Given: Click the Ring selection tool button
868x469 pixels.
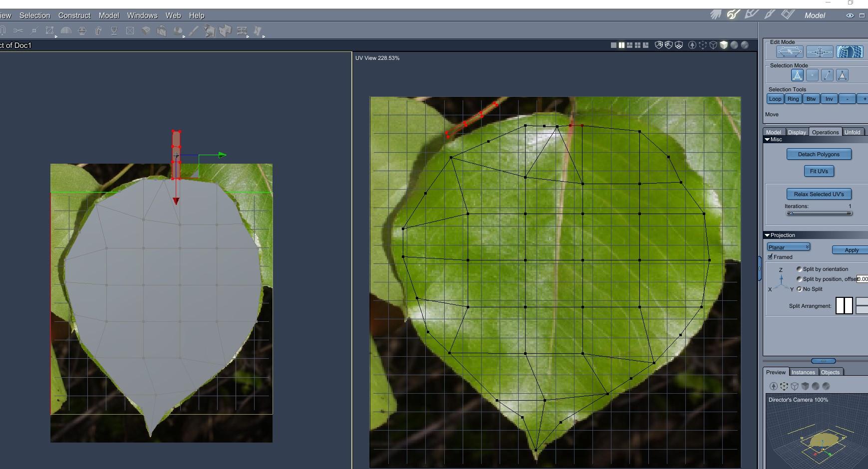Looking at the screenshot, I should 793,99.
